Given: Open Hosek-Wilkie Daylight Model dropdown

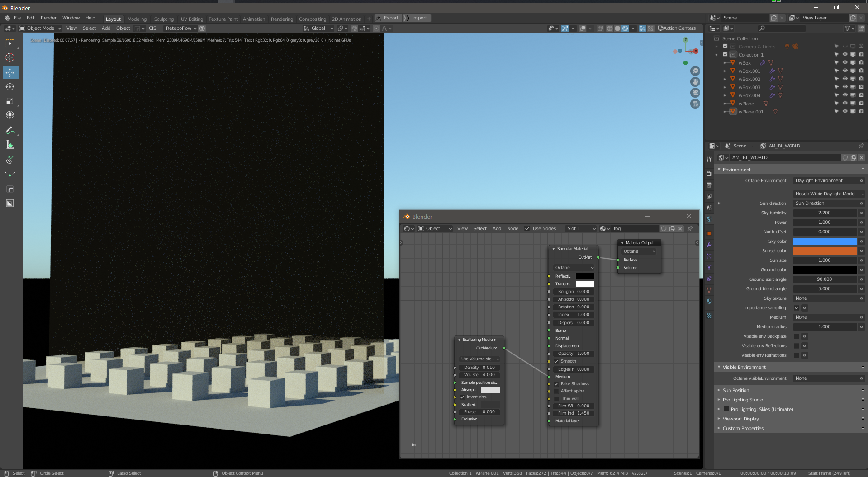Looking at the screenshot, I should click(x=829, y=194).
